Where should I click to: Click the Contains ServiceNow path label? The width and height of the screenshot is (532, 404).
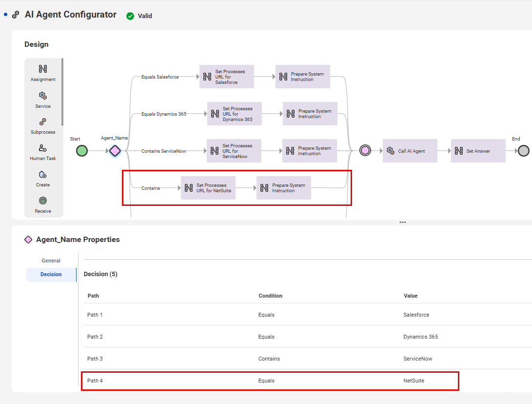pos(163,151)
